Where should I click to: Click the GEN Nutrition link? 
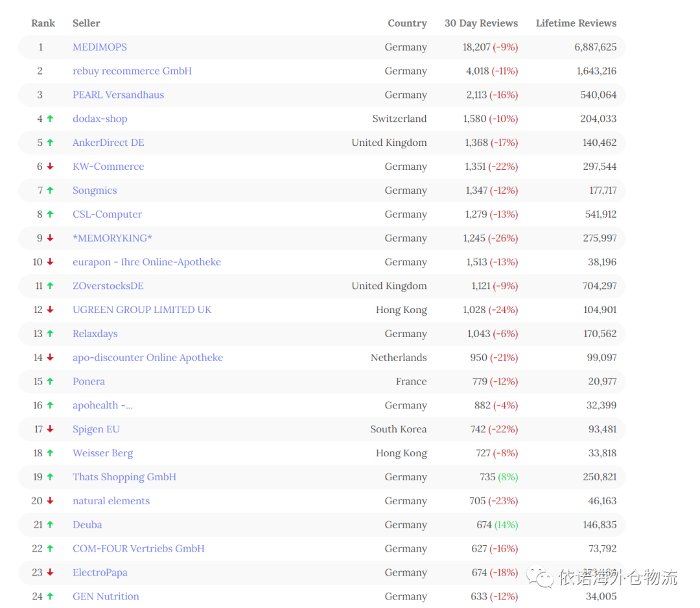pos(106,596)
